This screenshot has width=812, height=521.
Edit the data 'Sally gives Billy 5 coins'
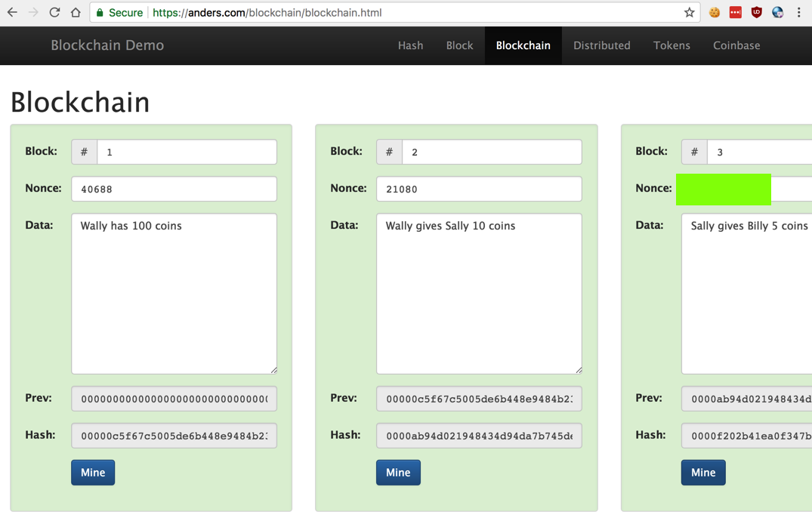[x=747, y=294]
